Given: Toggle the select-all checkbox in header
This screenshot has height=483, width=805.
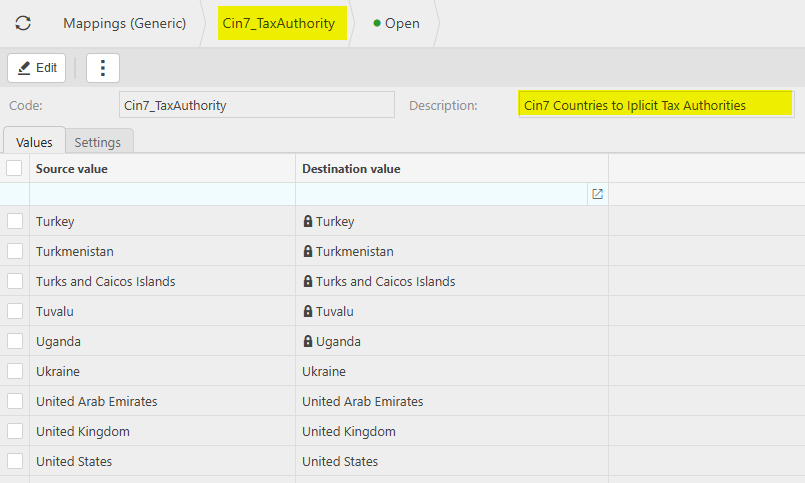Looking at the screenshot, I should pos(15,168).
